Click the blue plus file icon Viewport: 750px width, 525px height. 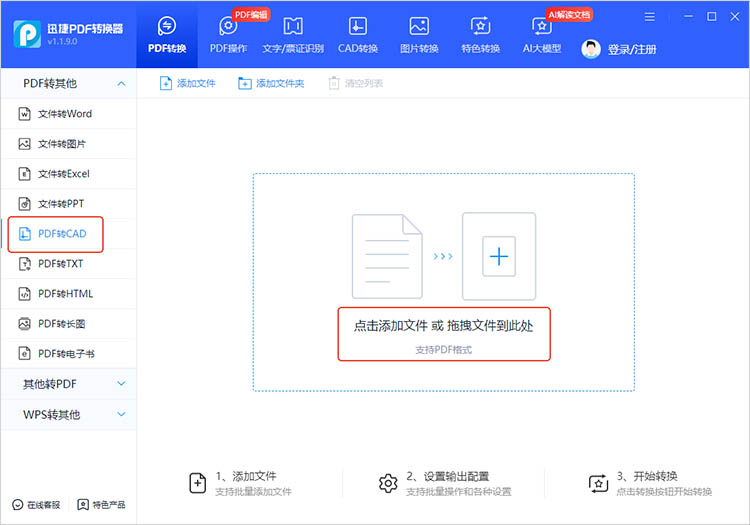[x=499, y=257]
